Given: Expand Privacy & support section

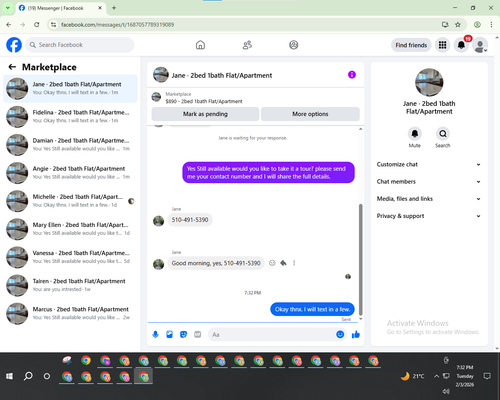Looking at the screenshot, I should (429, 216).
